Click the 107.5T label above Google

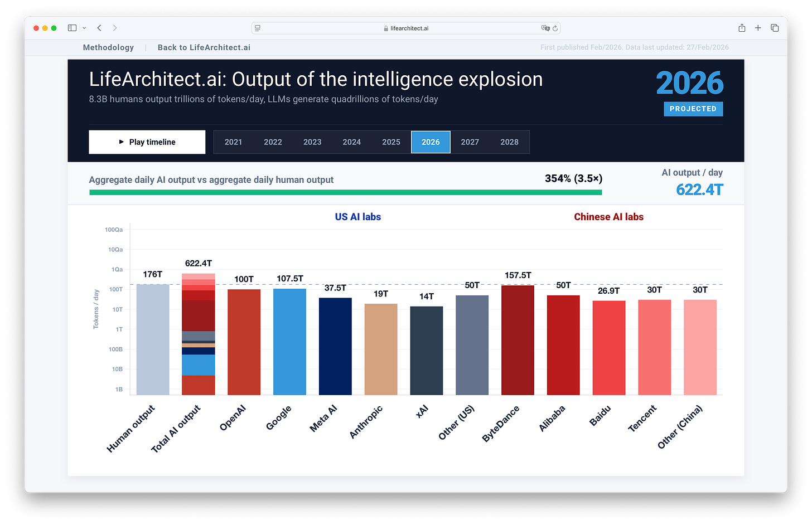click(290, 279)
